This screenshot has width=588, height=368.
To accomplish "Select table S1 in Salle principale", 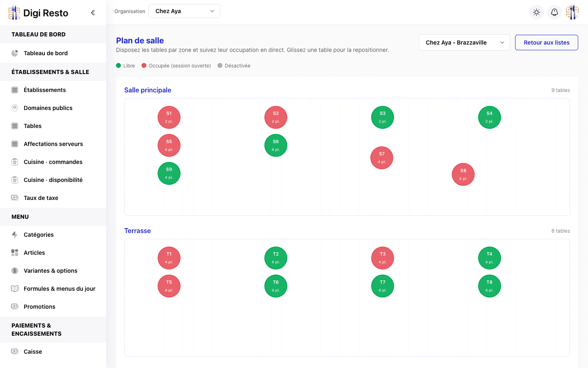I will click(x=169, y=117).
